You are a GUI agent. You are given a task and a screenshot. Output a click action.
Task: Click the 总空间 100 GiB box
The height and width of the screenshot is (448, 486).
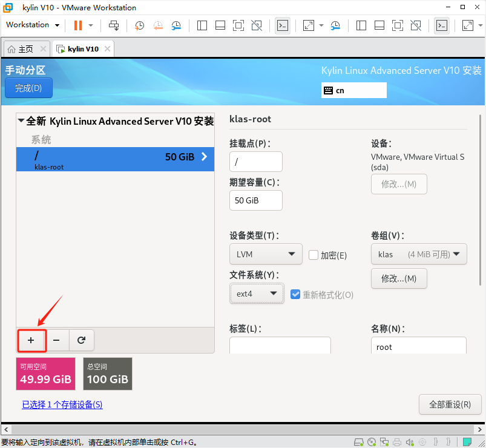(x=108, y=374)
